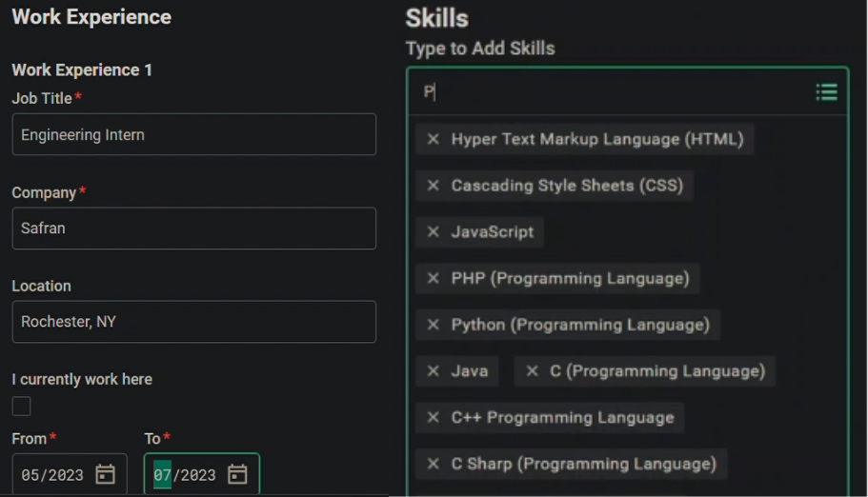Select the From date 05/2023 field

70,474
